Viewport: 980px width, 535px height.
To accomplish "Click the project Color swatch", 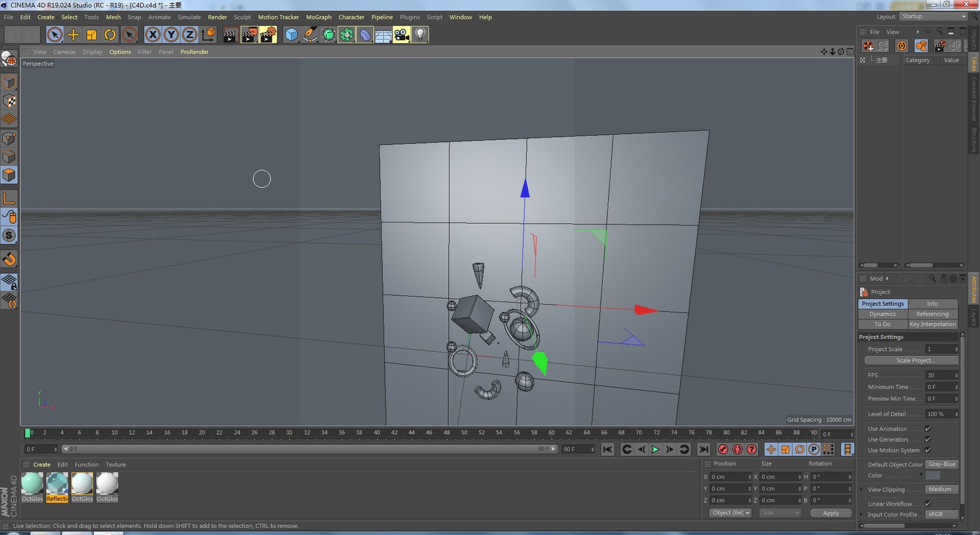I will (x=933, y=475).
